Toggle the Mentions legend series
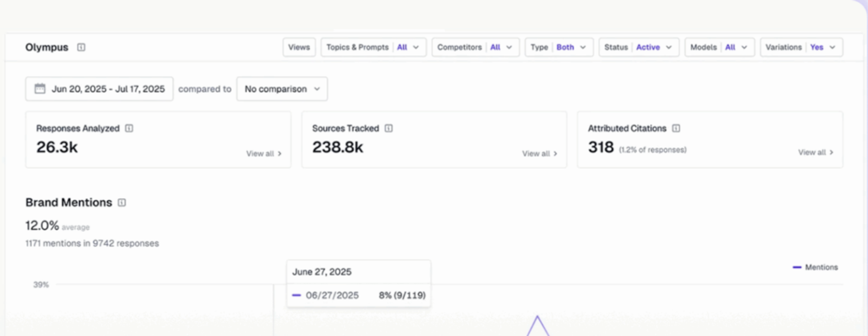The height and width of the screenshot is (336, 868). point(815,267)
